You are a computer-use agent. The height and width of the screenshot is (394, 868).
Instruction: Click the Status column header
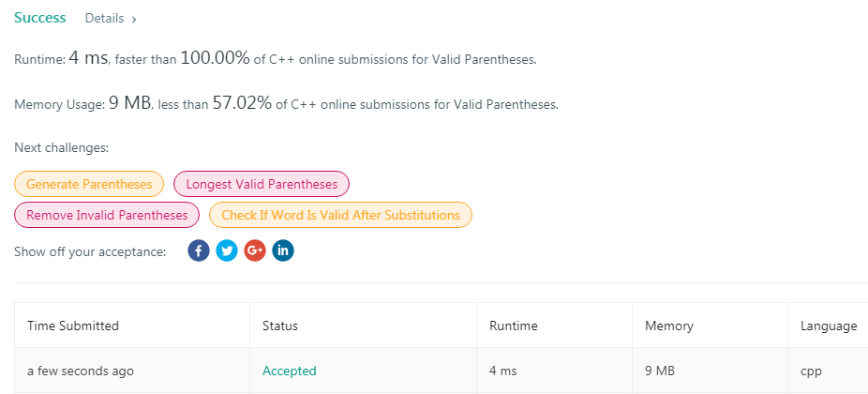pos(280,326)
